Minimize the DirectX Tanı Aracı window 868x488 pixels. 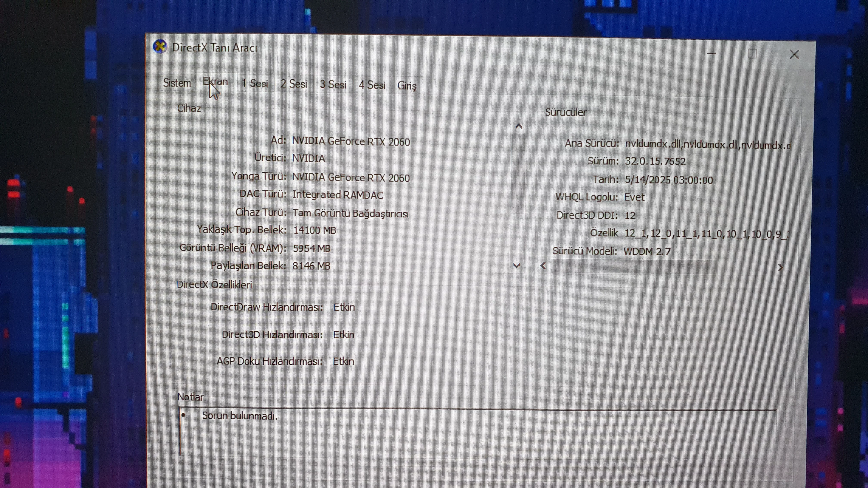[x=711, y=54]
